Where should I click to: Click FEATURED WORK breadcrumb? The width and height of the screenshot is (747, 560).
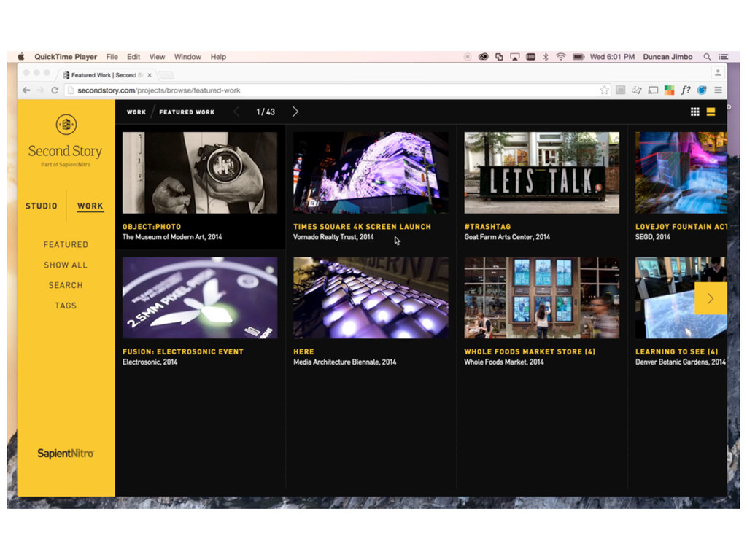[x=187, y=112]
